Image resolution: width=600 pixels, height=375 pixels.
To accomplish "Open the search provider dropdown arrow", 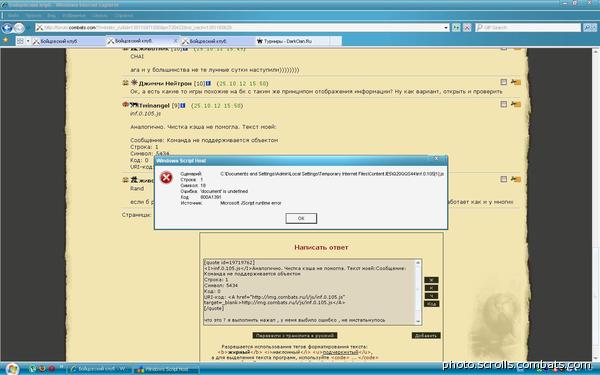I will (x=595, y=28).
